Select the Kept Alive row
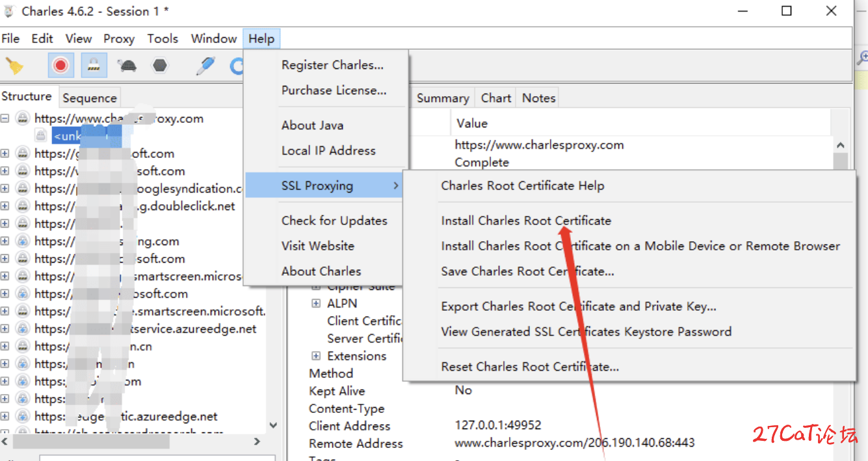 (337, 391)
